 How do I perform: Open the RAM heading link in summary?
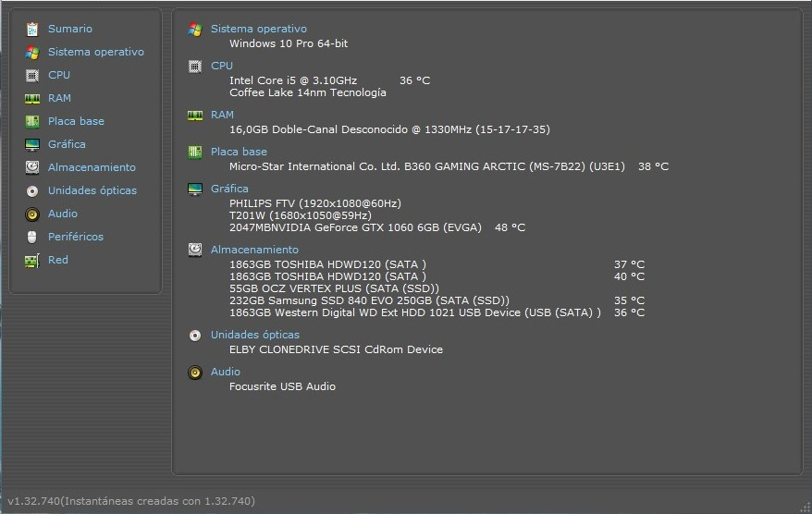tap(222, 115)
